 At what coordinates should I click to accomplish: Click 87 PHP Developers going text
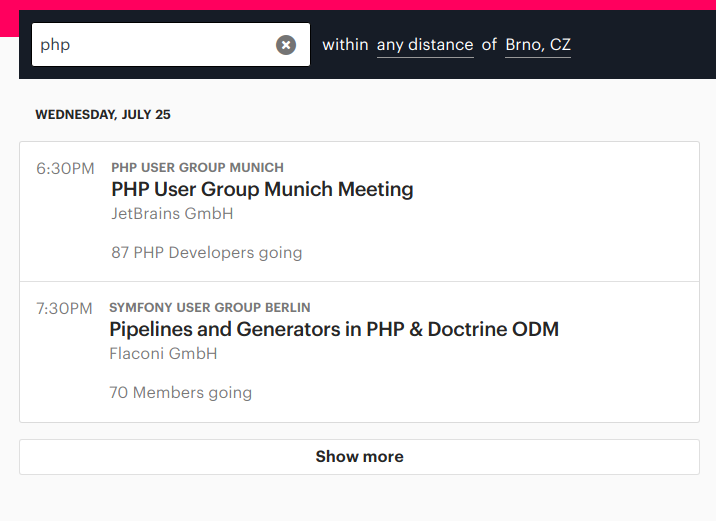[206, 253]
